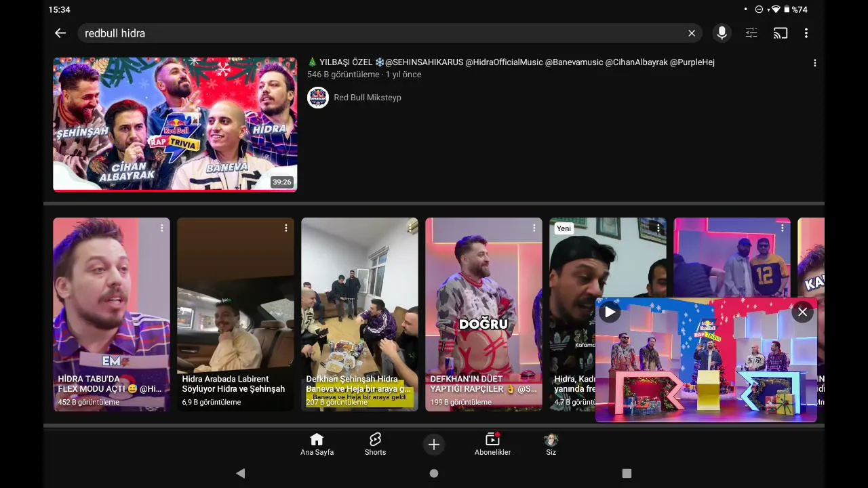Open options for Hidra Arabada Labirent short
Viewport: 868px width, 488px height.
pyautogui.click(x=285, y=228)
